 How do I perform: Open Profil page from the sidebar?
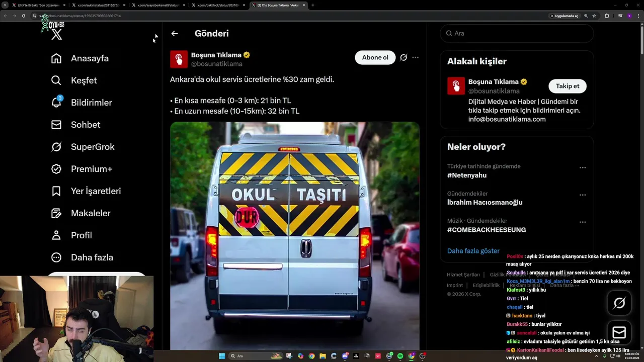[71, 235]
